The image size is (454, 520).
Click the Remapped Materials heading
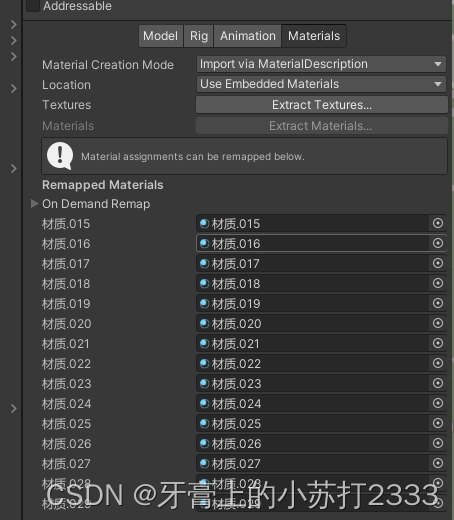[x=103, y=185]
